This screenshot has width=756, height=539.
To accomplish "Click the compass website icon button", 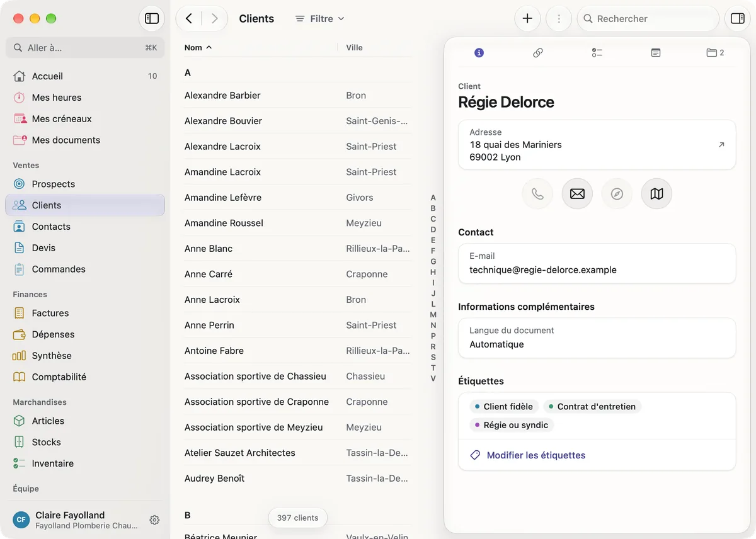I will tap(617, 194).
